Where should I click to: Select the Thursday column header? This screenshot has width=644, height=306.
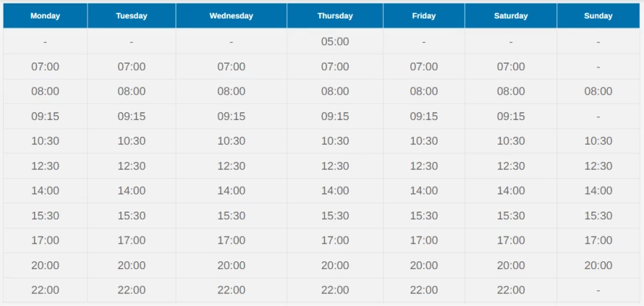pos(335,16)
